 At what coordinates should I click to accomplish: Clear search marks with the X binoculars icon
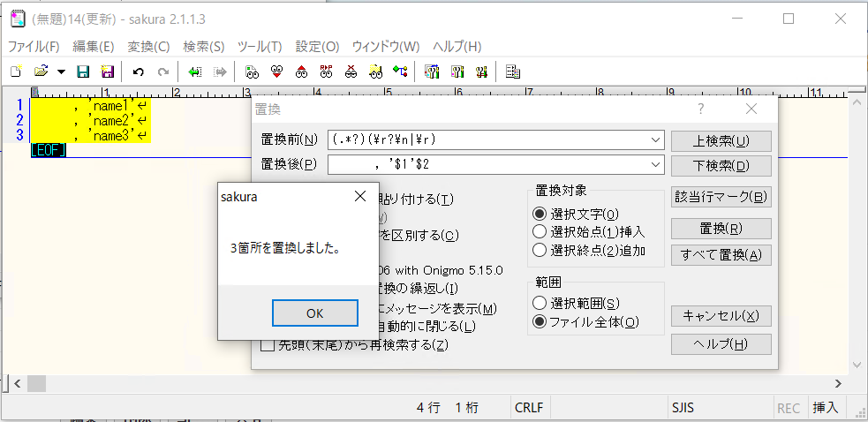click(351, 72)
